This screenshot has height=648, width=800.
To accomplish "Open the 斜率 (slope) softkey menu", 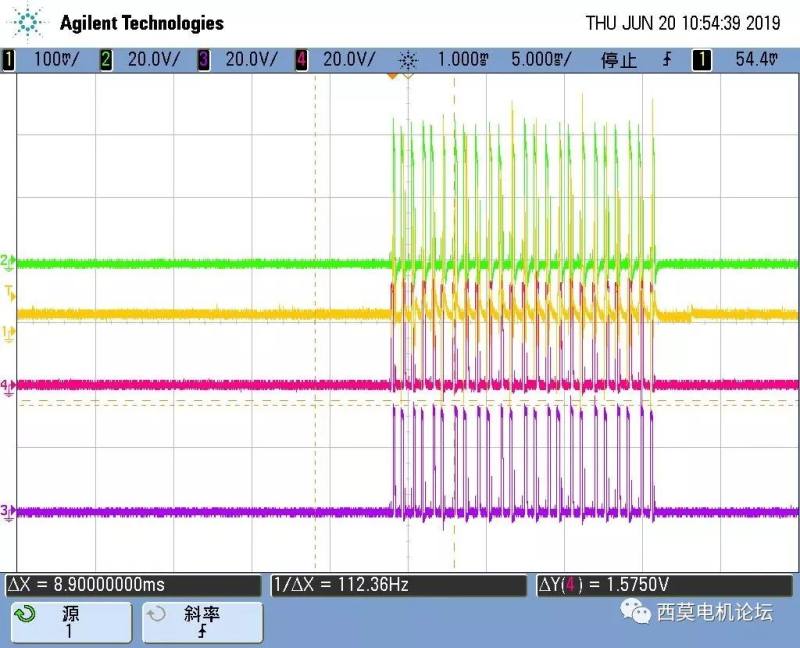I will click(x=201, y=622).
